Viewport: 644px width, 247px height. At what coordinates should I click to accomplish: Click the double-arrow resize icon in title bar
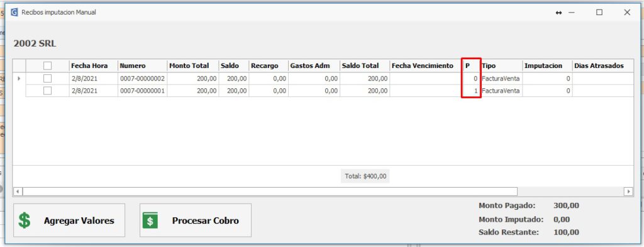[x=558, y=13]
